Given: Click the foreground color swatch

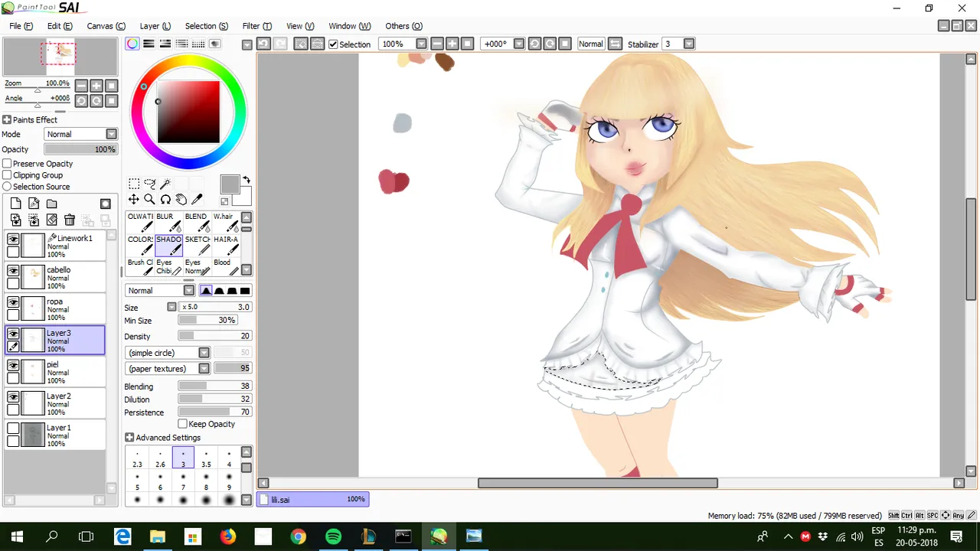Looking at the screenshot, I should (x=230, y=184).
